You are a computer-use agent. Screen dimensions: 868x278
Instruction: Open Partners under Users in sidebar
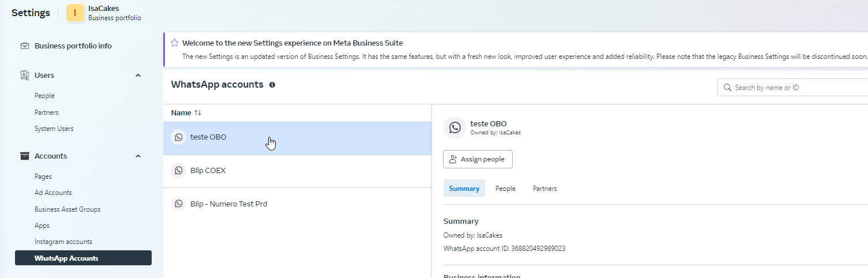(47, 112)
